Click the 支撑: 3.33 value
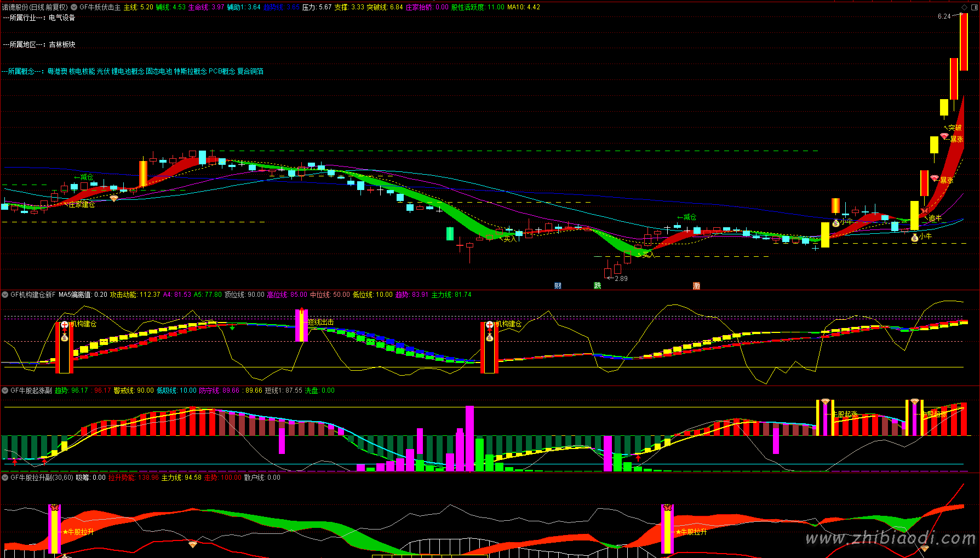Screen dimensions: 980x558 point(349,7)
